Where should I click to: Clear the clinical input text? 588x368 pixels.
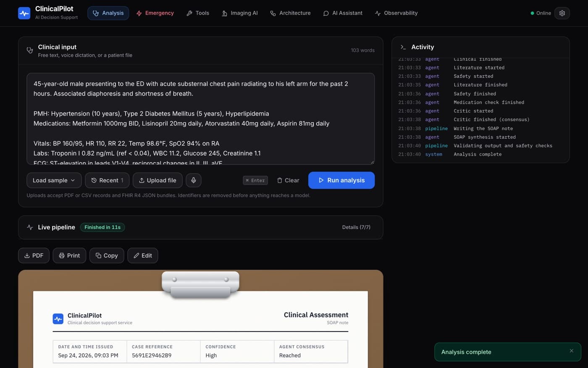[x=288, y=180]
